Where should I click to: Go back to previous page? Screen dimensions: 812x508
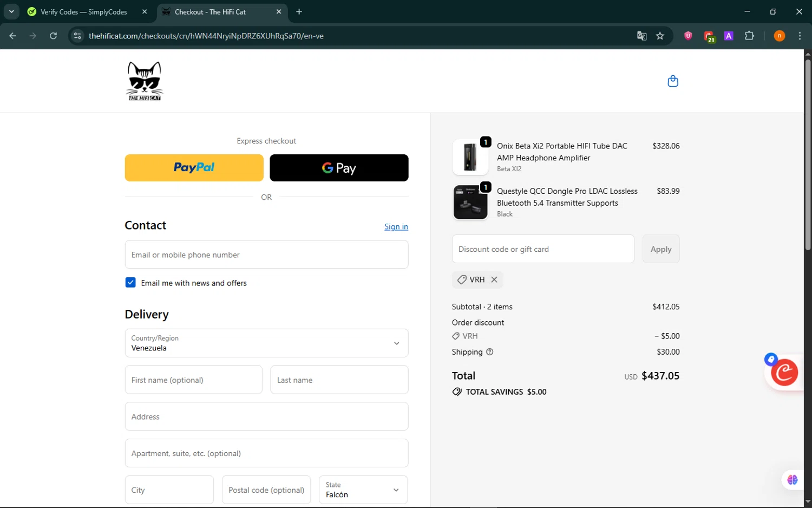(x=13, y=36)
